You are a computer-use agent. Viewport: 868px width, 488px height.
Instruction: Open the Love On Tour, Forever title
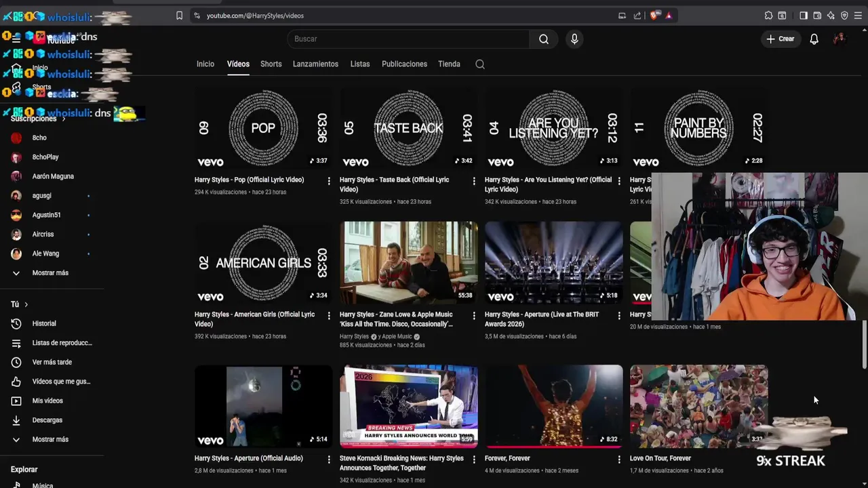tap(660, 458)
